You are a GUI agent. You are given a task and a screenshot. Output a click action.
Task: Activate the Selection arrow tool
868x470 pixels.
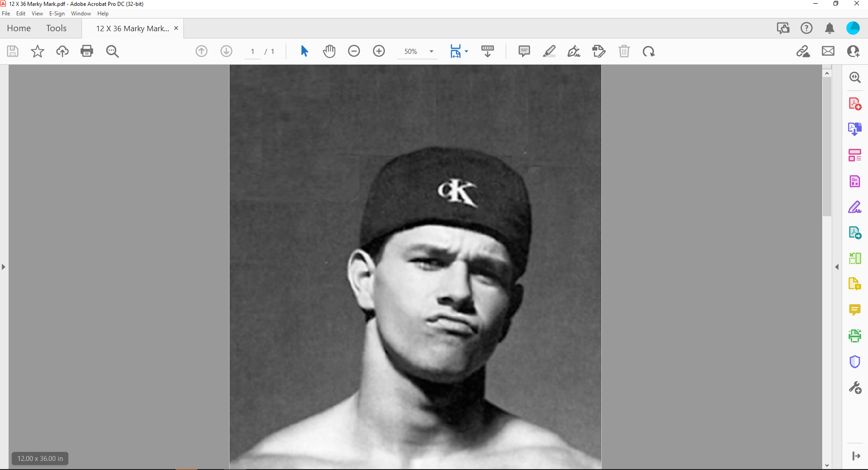click(x=304, y=51)
